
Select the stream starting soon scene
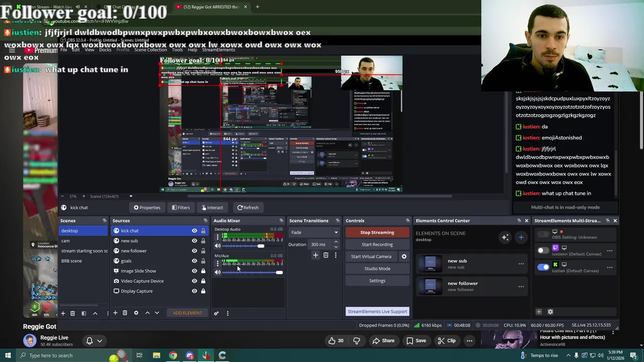(84, 251)
